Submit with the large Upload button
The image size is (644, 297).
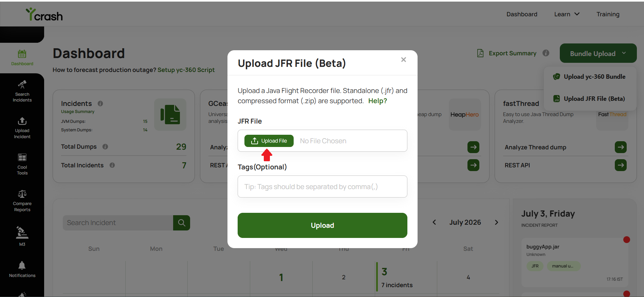point(323,225)
